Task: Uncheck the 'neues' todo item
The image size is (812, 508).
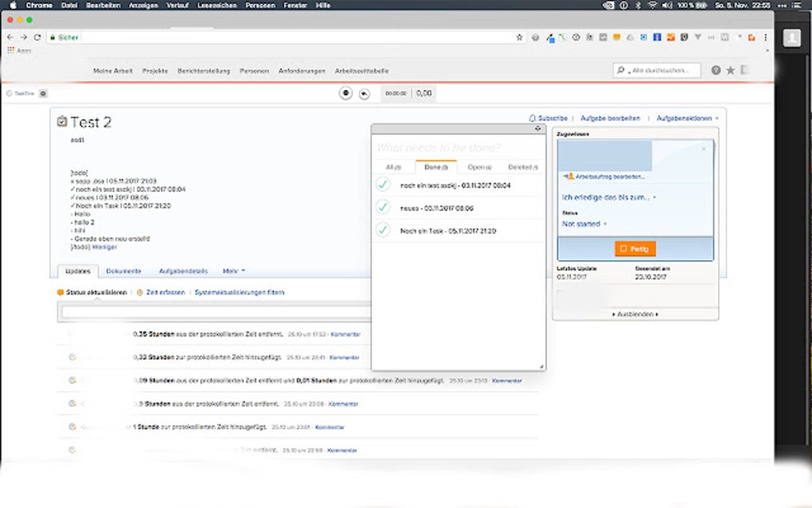Action: [x=383, y=208]
